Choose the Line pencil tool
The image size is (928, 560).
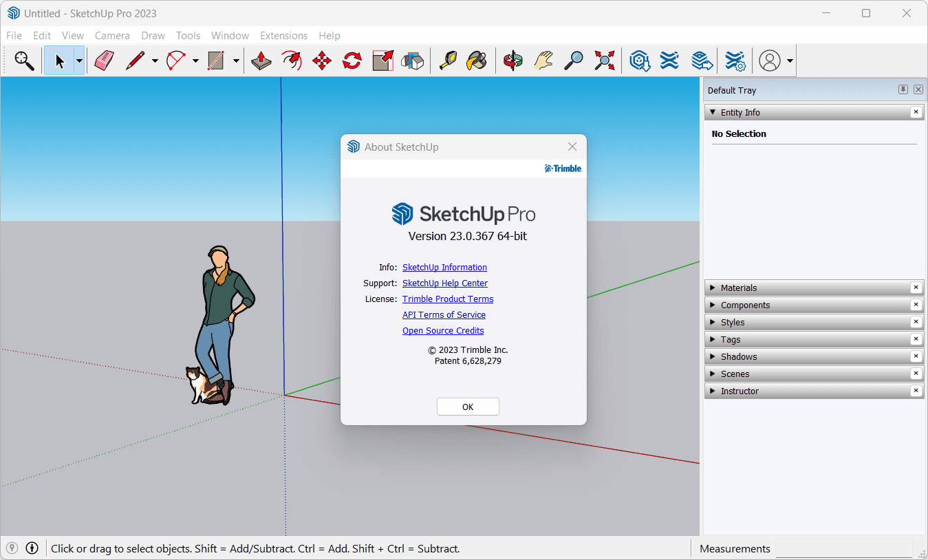point(135,61)
